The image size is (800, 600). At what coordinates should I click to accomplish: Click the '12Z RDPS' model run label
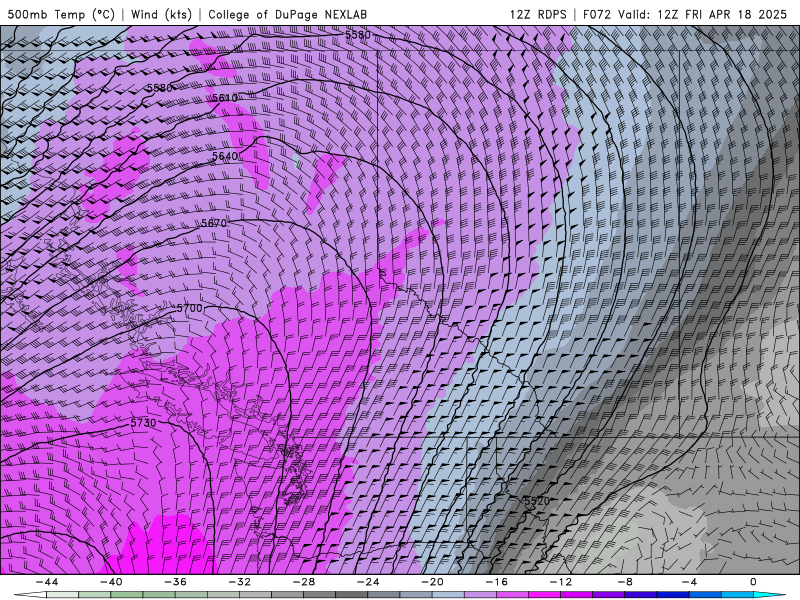pos(538,14)
